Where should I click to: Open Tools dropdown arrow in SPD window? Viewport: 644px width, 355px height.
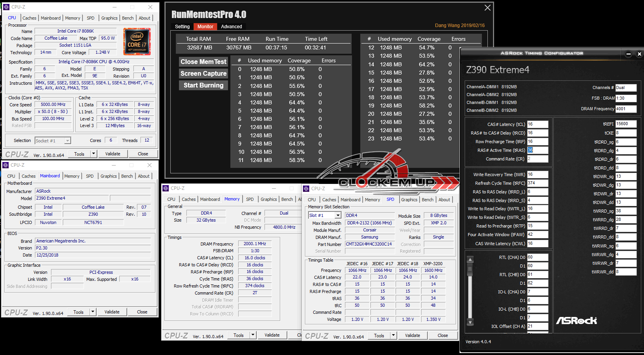point(394,335)
